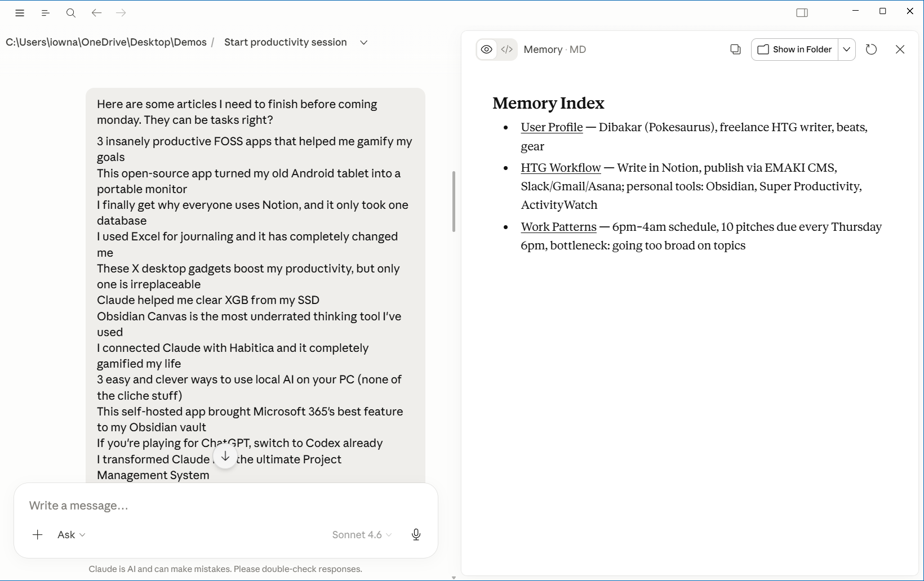Image resolution: width=924 pixels, height=581 pixels.
Task: Switch to source code view icon
Action: 507,50
